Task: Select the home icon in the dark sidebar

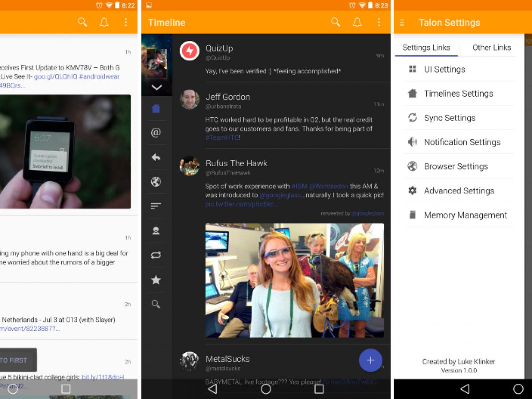Action: 156,109
